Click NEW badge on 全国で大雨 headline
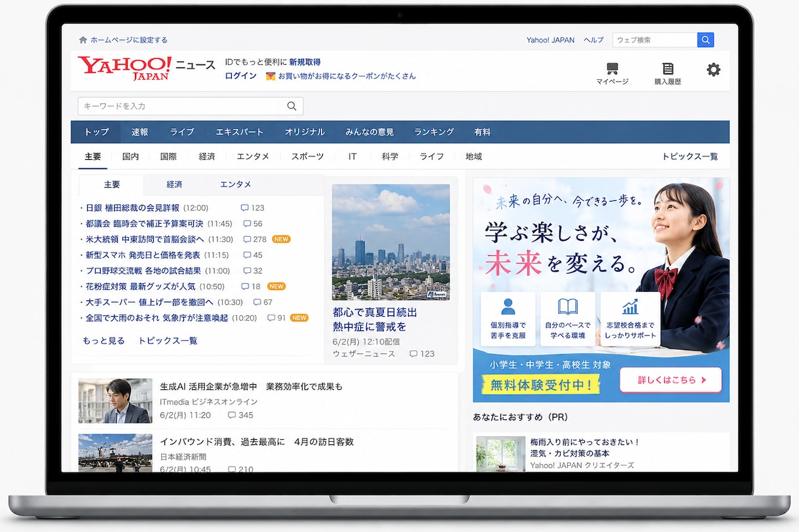The width and height of the screenshot is (799, 532). (299, 318)
